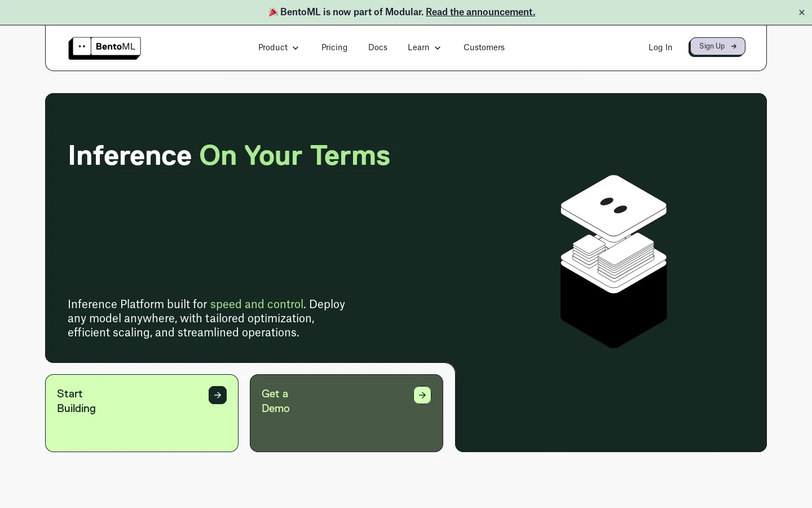Viewport: 812px width, 508px height.
Task: Click the 'speed and control' highlighted text
Action: point(257,304)
